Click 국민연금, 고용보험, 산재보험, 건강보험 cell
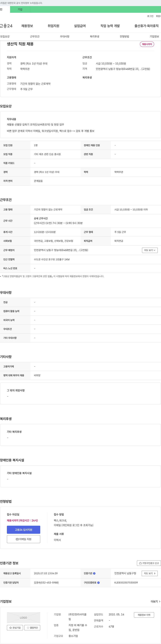This screenshot has height=644, width=161. (x=53, y=241)
